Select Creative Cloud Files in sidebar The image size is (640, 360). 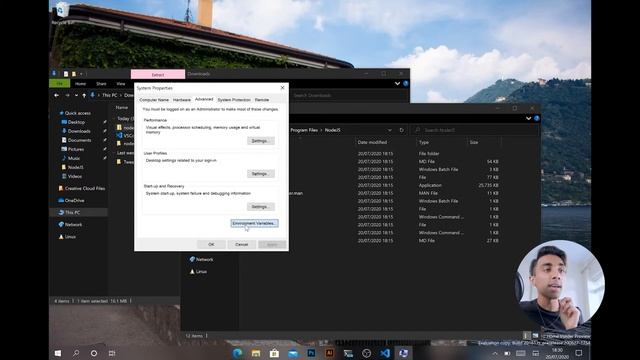(85, 188)
